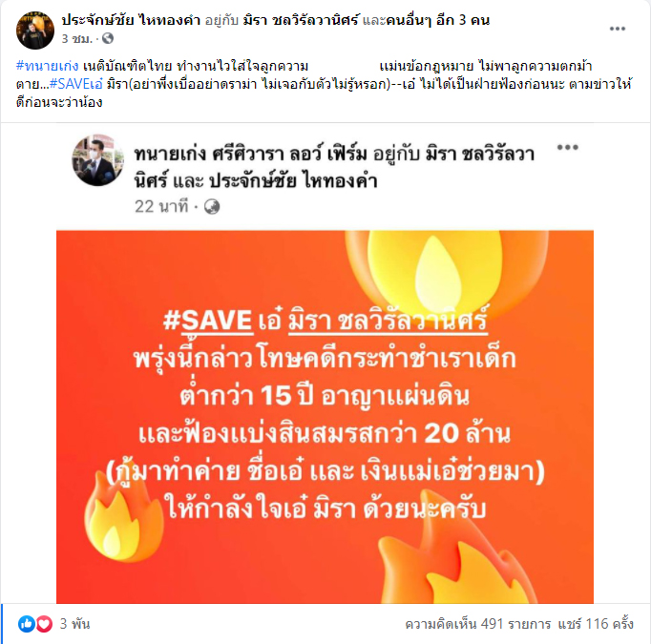Viewport: 651px width, 644px height.
Task: Click the #ทนายเก่ง hashtag
Action: (x=47, y=66)
